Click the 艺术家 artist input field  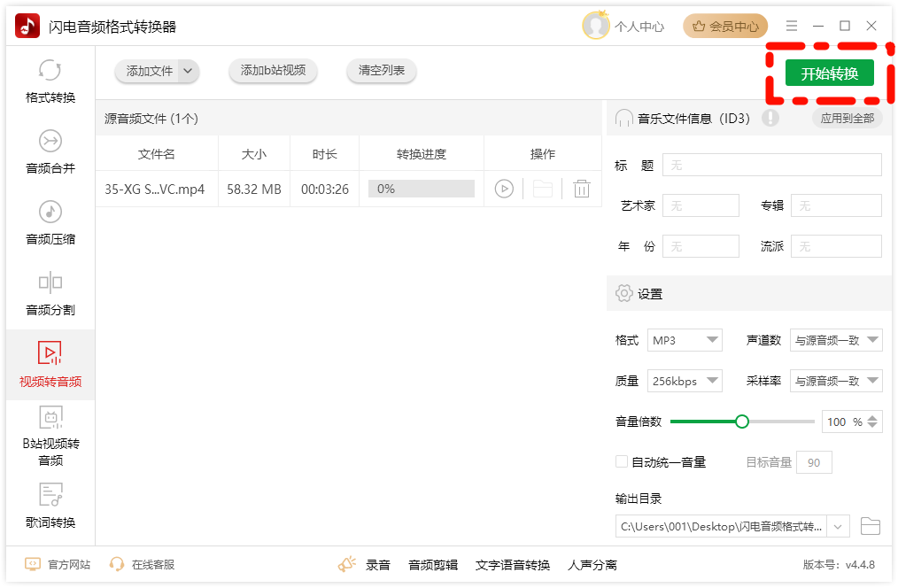[701, 205]
